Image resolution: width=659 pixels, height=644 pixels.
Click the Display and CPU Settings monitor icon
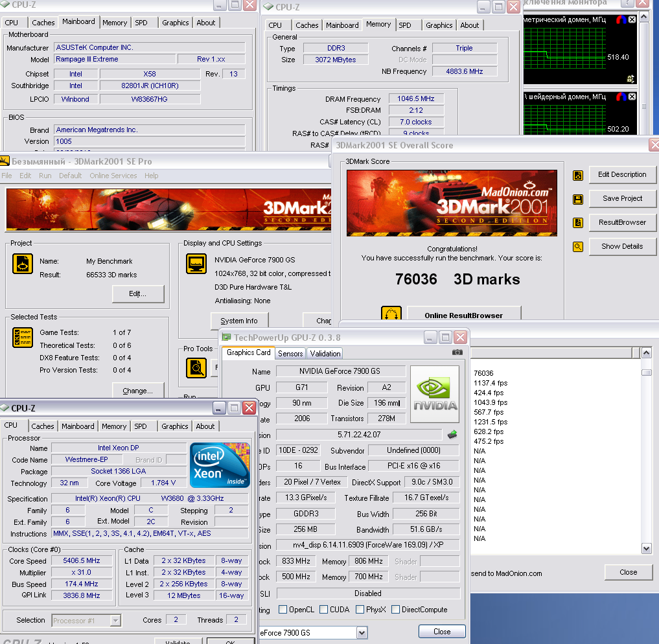pyautogui.click(x=196, y=264)
